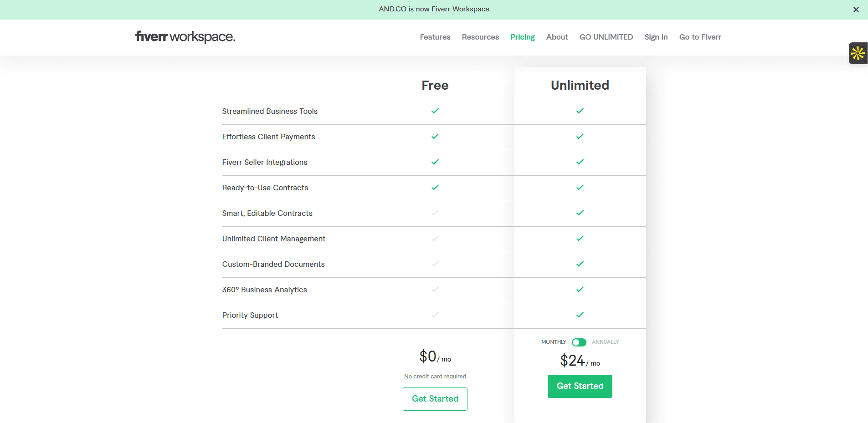Image resolution: width=868 pixels, height=423 pixels.
Task: Click the $24 / mo price
Action: (x=580, y=361)
